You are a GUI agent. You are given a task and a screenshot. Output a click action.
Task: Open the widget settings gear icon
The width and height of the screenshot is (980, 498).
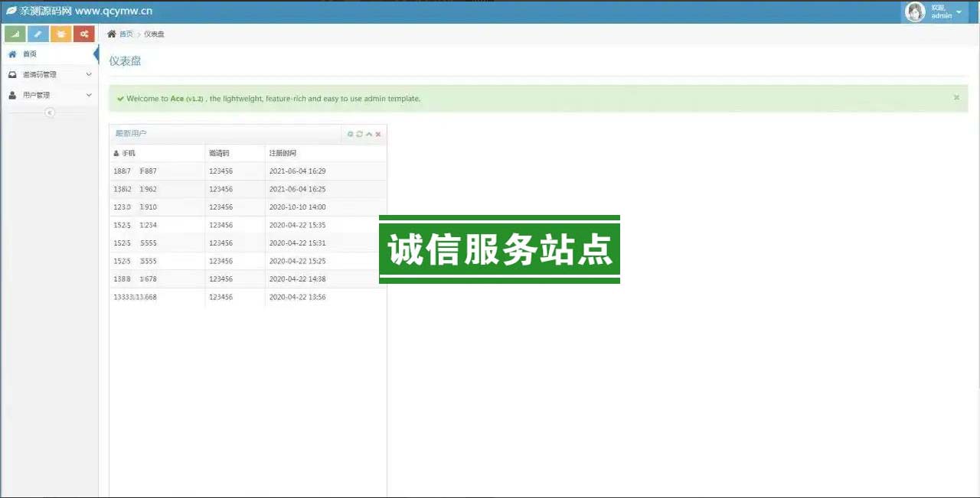tap(351, 134)
